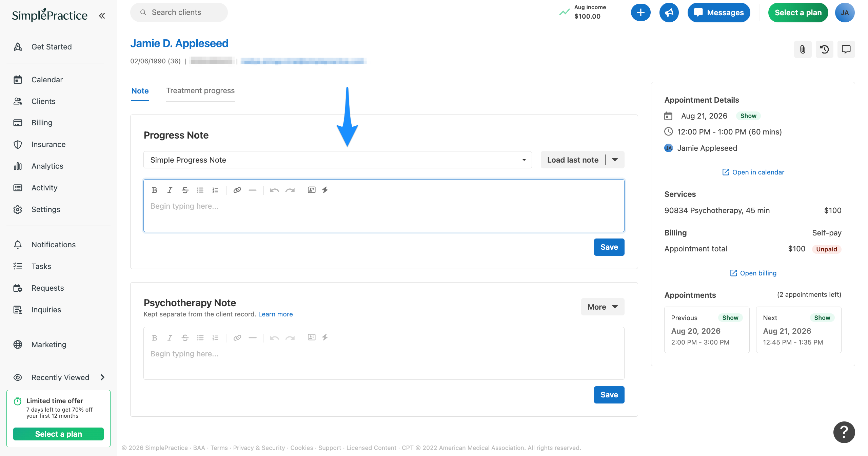This screenshot has height=456, width=868.
Task: Save the Progress Note
Action: pos(609,247)
